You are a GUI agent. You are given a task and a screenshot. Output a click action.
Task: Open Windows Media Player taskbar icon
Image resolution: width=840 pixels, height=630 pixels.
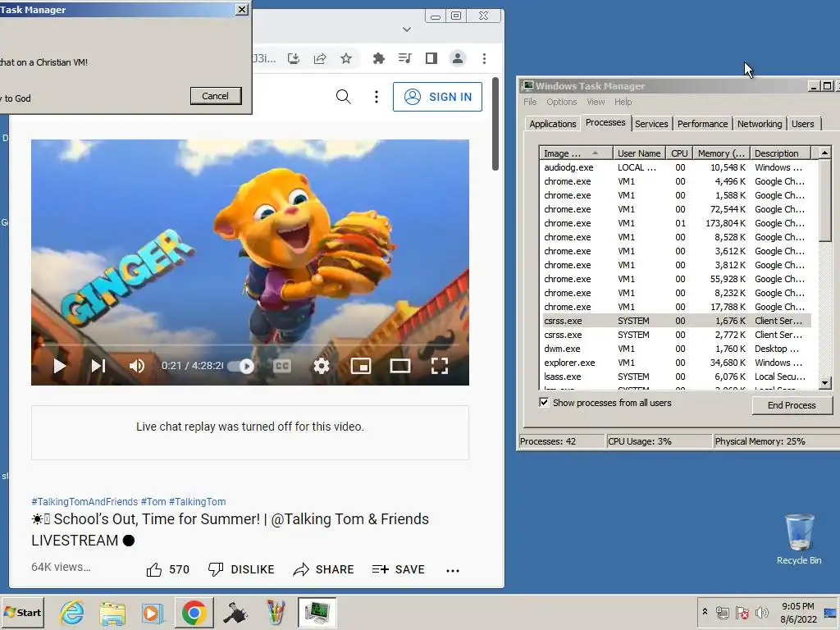tap(153, 613)
